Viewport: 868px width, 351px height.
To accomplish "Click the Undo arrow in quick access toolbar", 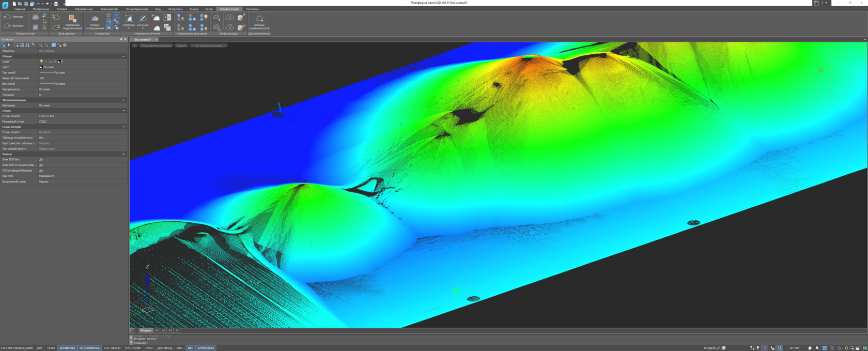I will (x=38, y=4).
